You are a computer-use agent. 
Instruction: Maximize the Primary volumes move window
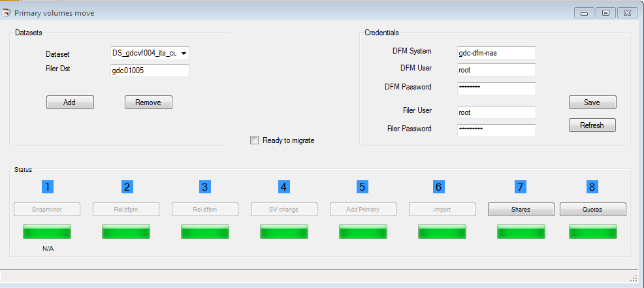[605, 13]
